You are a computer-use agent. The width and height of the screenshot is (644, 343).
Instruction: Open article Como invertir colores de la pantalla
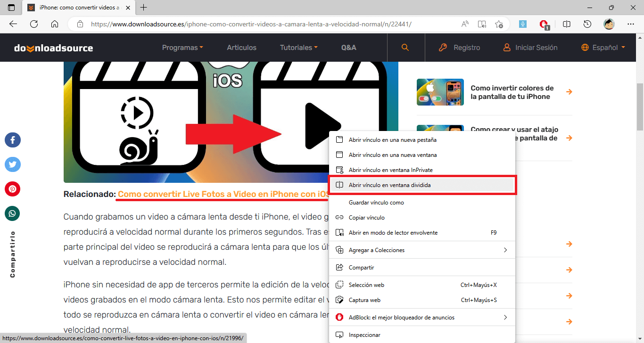point(512,92)
